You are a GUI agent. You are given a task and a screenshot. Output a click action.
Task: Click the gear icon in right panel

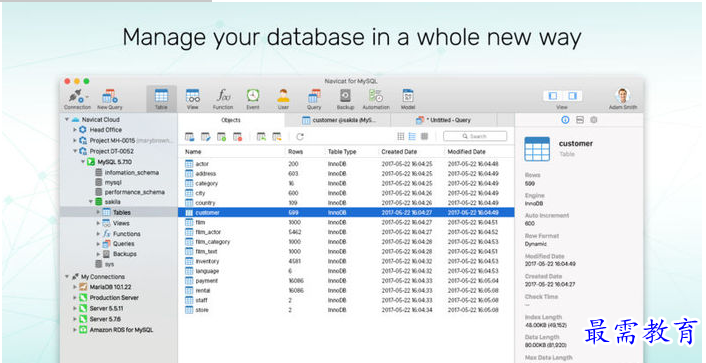(x=593, y=120)
